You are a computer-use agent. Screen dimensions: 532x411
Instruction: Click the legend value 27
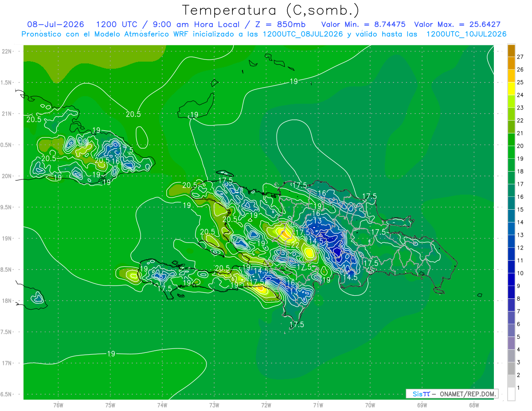520,57
